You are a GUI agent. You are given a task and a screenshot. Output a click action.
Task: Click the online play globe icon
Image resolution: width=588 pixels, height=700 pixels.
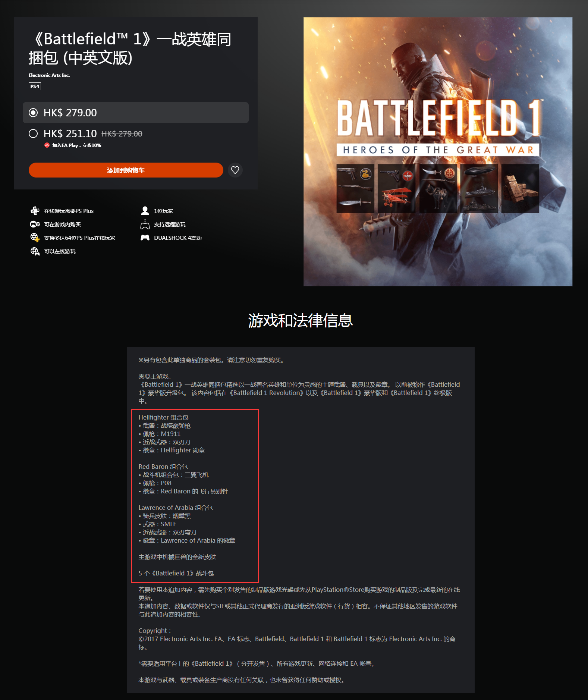(x=35, y=251)
